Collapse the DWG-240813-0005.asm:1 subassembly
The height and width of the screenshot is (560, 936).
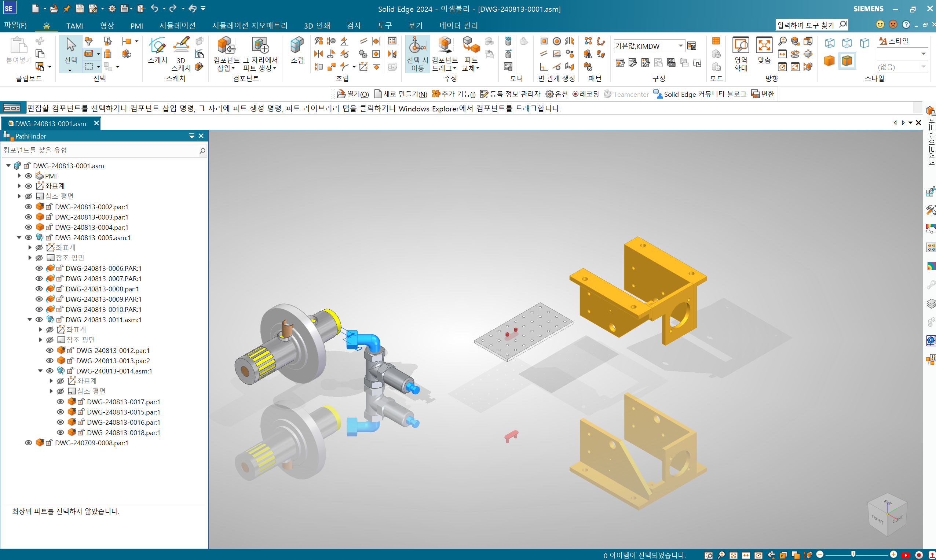[x=19, y=237]
